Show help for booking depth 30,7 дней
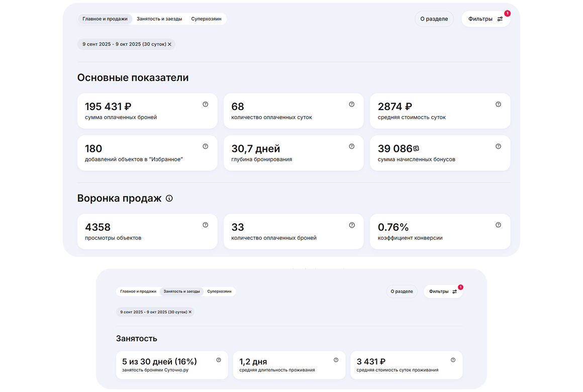This screenshot has height=392, width=583. click(x=352, y=146)
